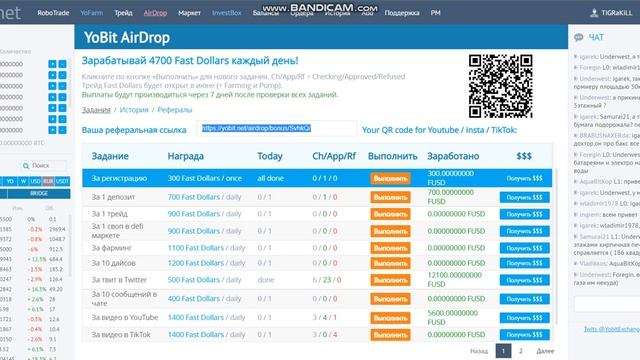Click chat username wladimir1978

point(597,203)
